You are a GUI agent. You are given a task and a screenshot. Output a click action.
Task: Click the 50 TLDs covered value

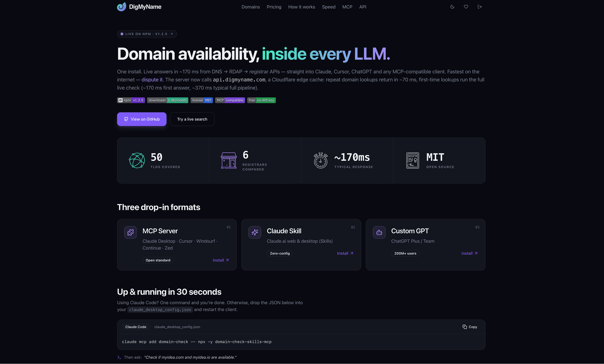[156, 157]
